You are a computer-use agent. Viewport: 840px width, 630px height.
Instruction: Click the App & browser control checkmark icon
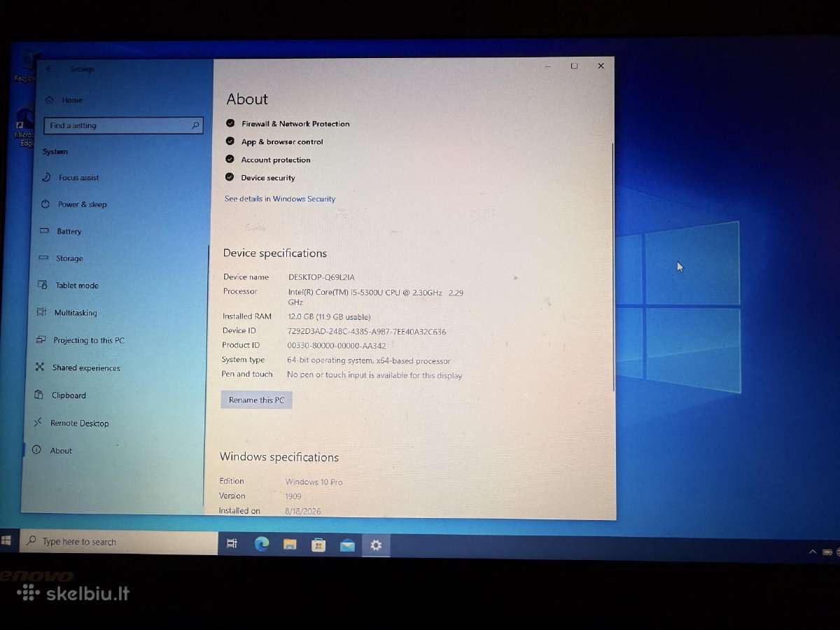click(230, 141)
